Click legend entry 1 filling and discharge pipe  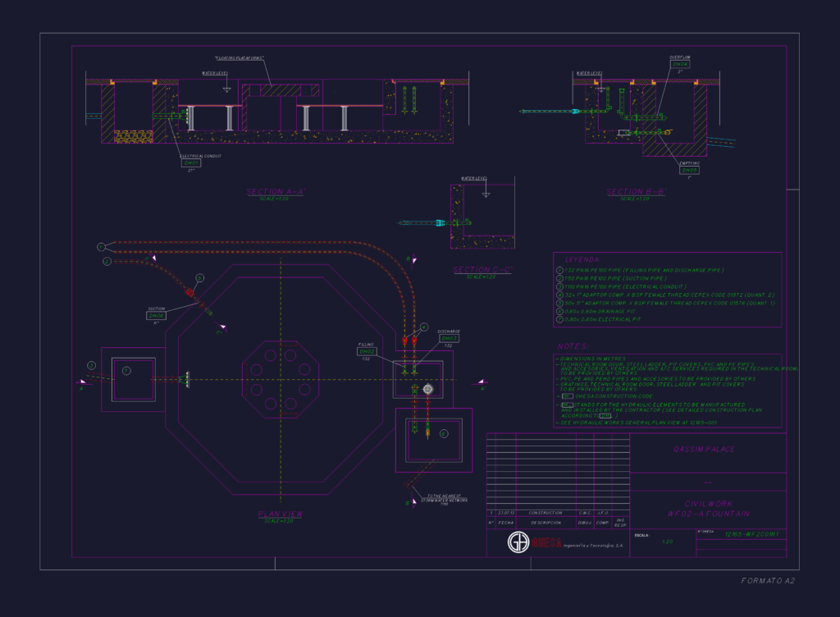(640, 271)
